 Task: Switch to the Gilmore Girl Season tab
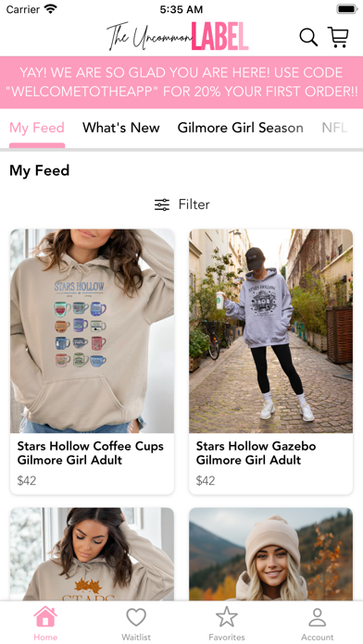[x=241, y=128]
